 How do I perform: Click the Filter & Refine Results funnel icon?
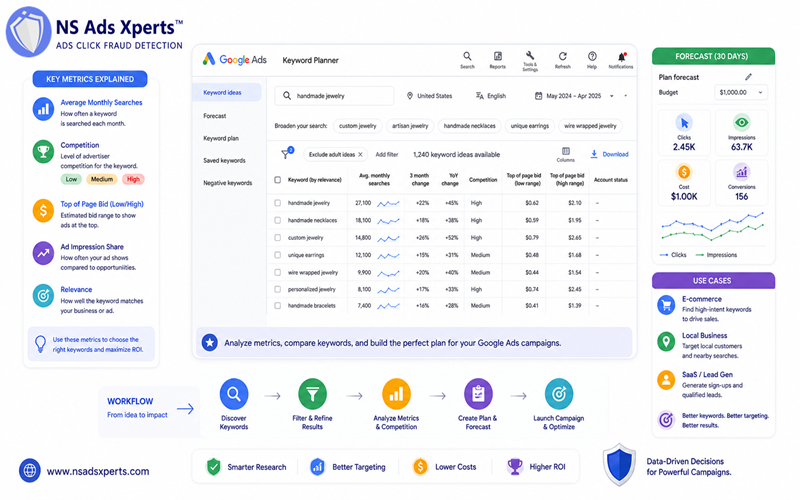pos(312,394)
